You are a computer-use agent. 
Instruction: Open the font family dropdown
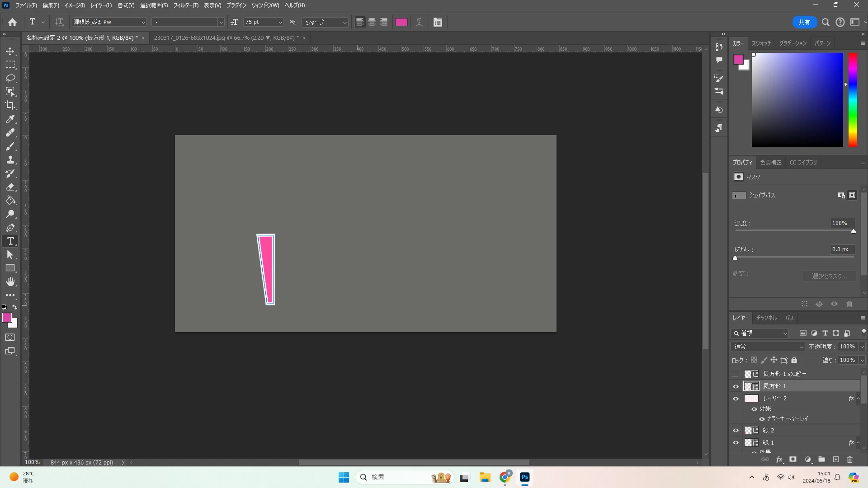(x=143, y=22)
